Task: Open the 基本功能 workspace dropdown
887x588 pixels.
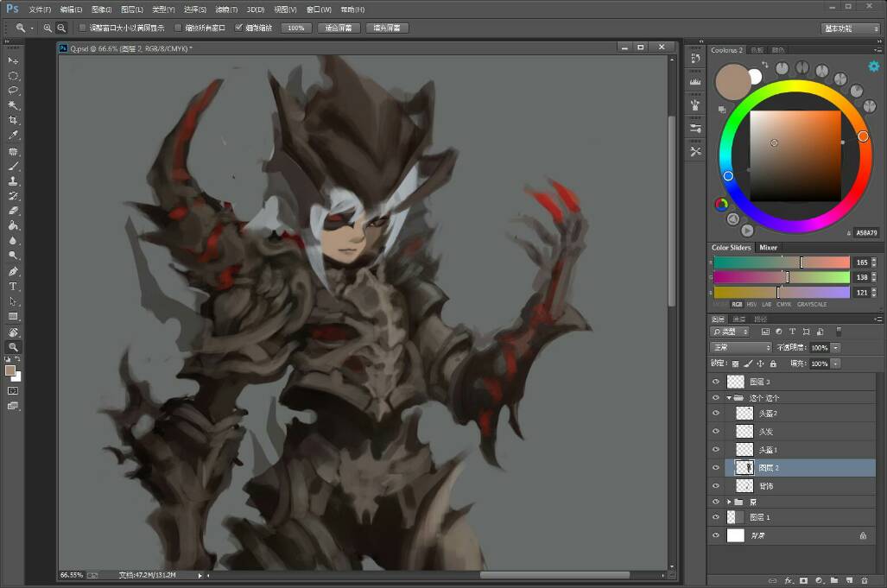Action: tap(849, 28)
